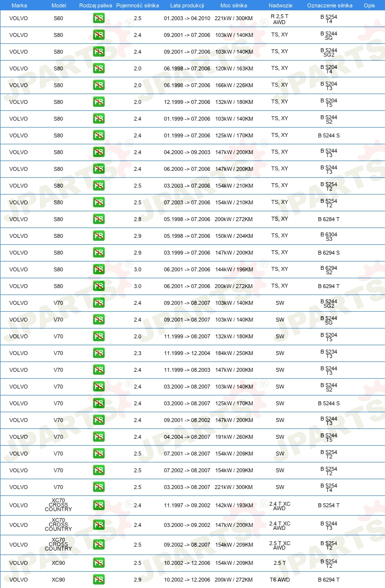385x588 pixels.
Task: Select the '04.2004 -> 08.2007' production years cell
Action: pos(187,437)
